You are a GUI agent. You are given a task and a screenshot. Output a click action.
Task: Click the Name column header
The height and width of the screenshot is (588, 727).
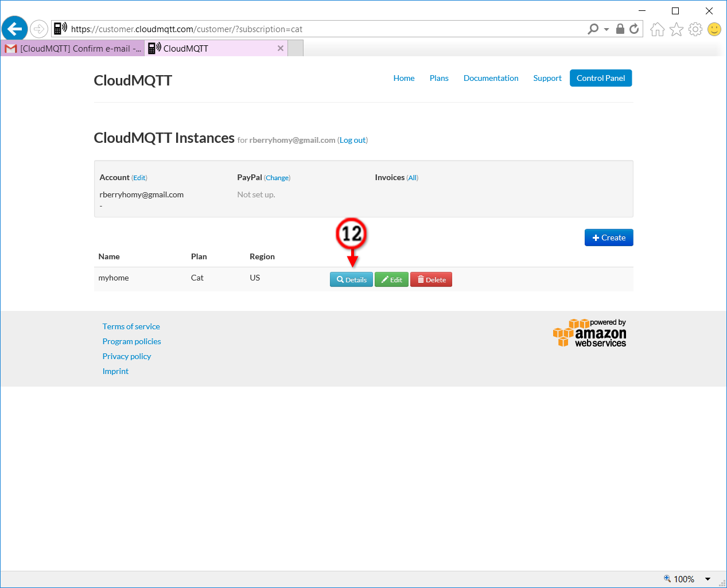click(109, 256)
